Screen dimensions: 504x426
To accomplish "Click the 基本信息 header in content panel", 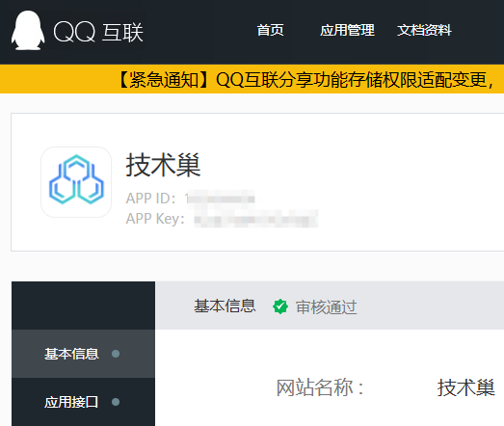I will point(225,306).
